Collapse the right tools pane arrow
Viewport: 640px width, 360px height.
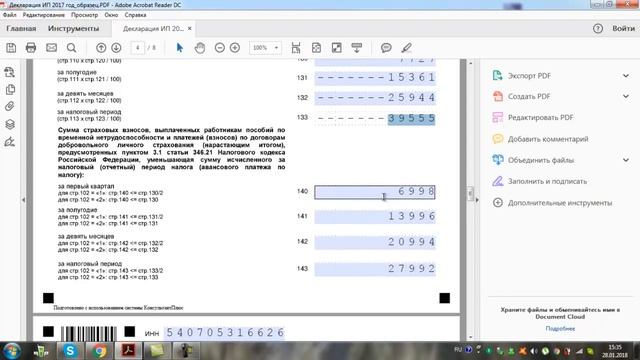click(x=477, y=200)
